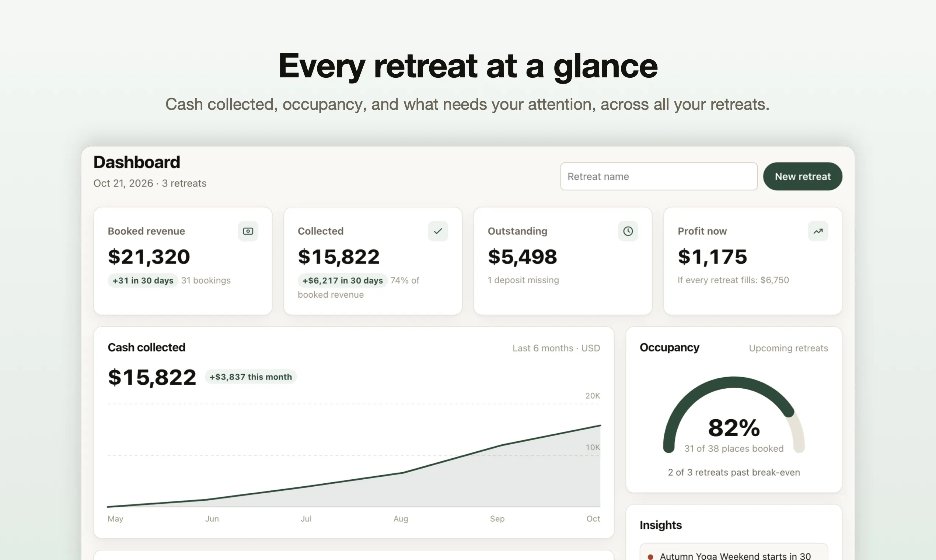
Task: Click the 31 of 38 places booked text
Action: 734,448
